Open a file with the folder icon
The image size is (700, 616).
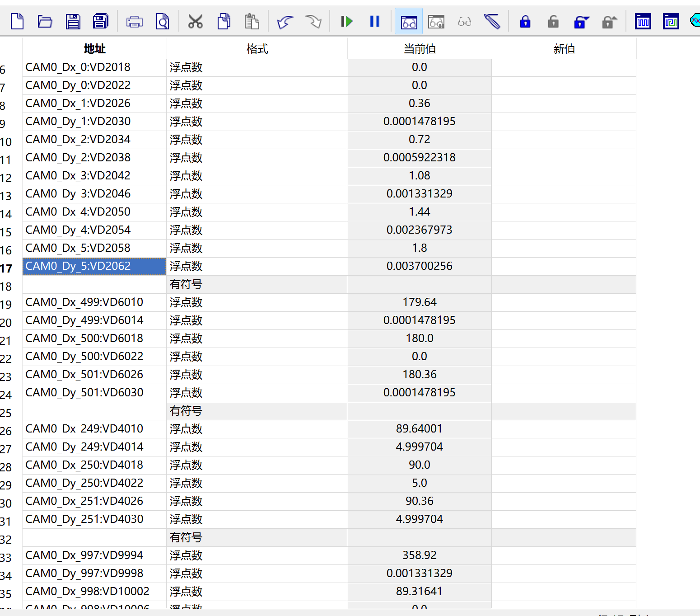pos(45,21)
